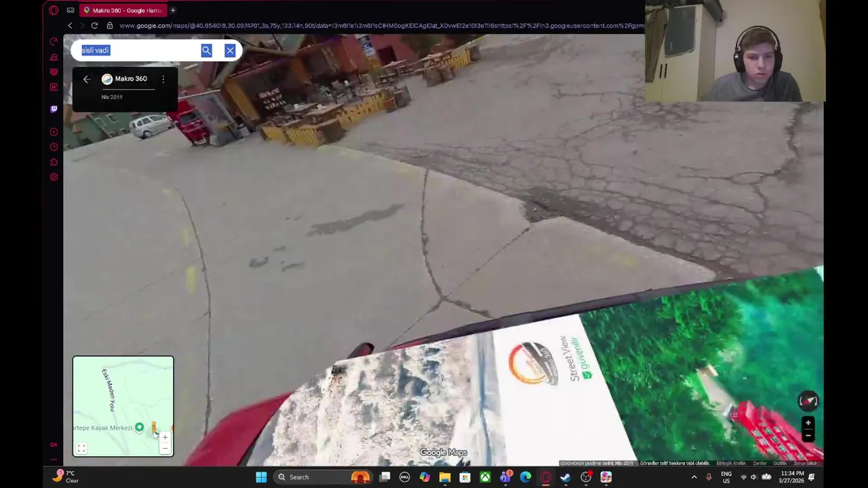868x488 pixels.
Task: Open the colorful last taskbar app icon
Action: click(606, 477)
